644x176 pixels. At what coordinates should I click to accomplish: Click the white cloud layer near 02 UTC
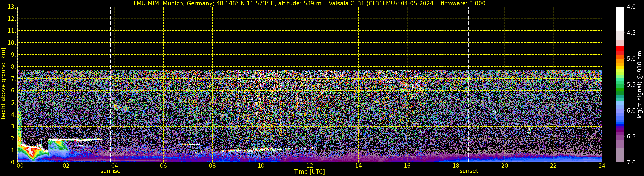click(75, 140)
